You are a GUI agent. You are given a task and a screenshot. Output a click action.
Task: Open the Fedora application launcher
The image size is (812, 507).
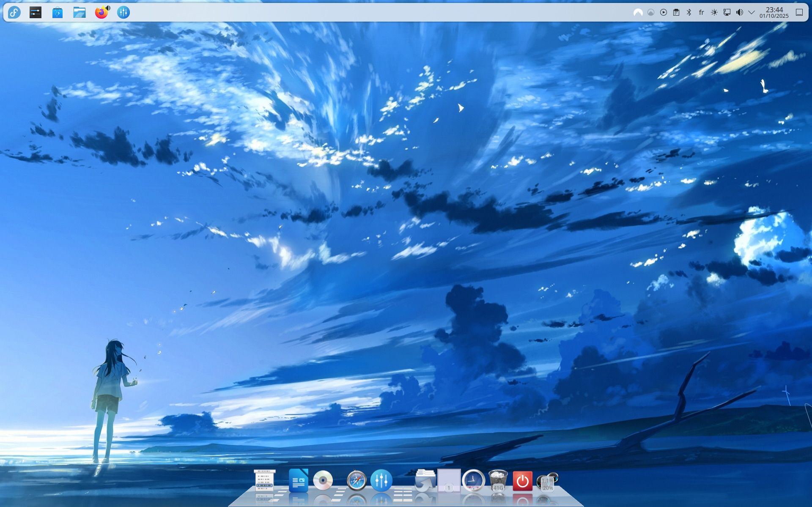click(x=14, y=12)
